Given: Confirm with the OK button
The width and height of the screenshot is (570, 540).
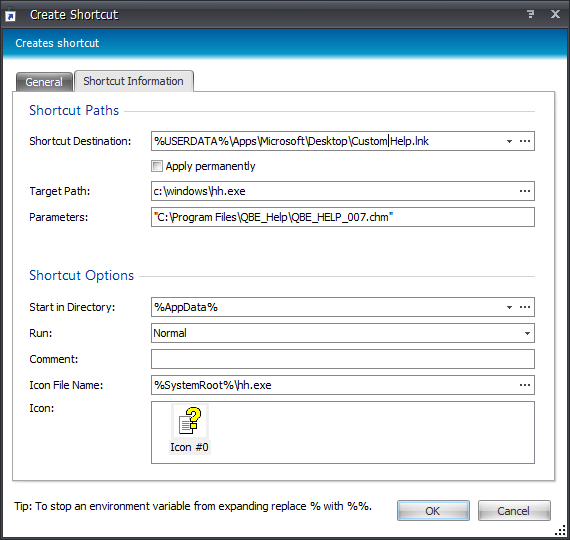Looking at the screenshot, I should (433, 511).
